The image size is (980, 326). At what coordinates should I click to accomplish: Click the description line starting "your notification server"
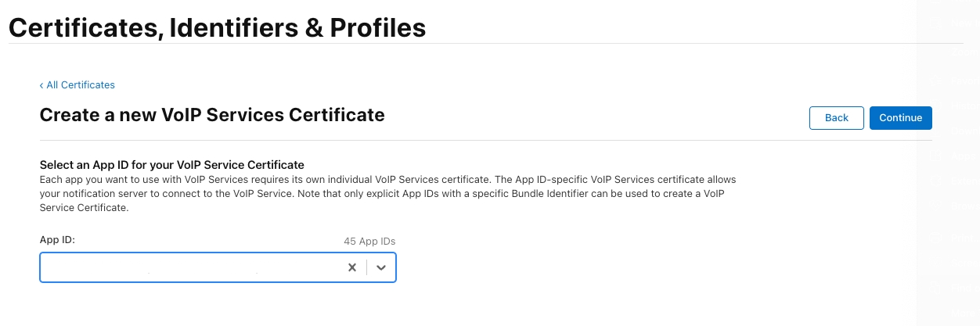tap(387, 193)
